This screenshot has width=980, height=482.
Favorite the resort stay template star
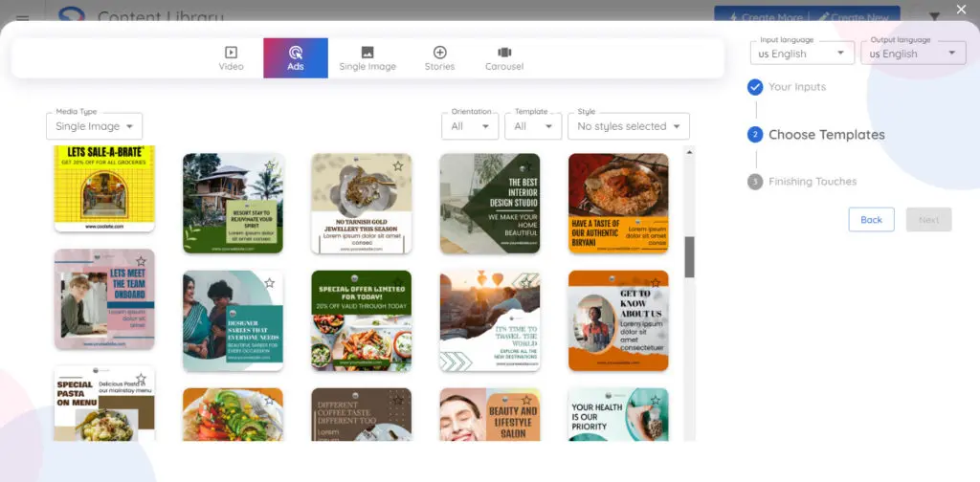pyautogui.click(x=269, y=165)
